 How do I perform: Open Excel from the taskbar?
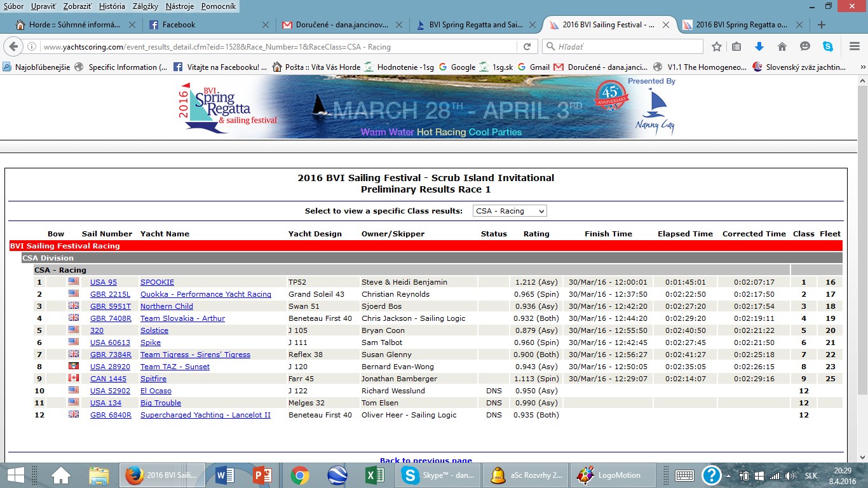coord(374,475)
